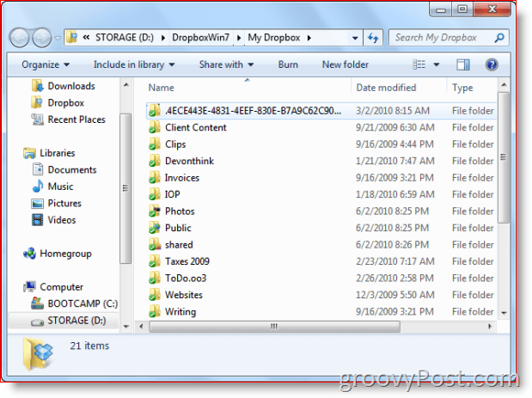Screen dimensions: 532x398
Task: Expand the arrow after DropboxWin7 breadcrumb
Action: (239, 38)
